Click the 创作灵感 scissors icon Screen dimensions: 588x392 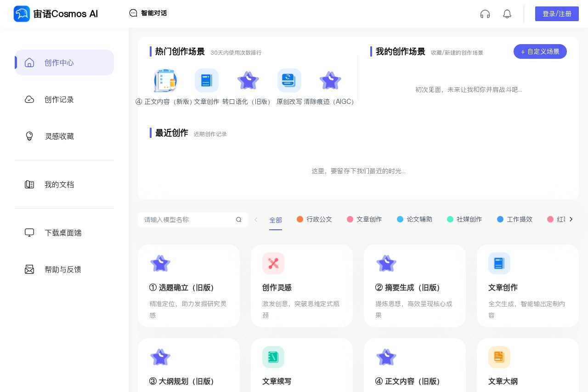click(273, 263)
